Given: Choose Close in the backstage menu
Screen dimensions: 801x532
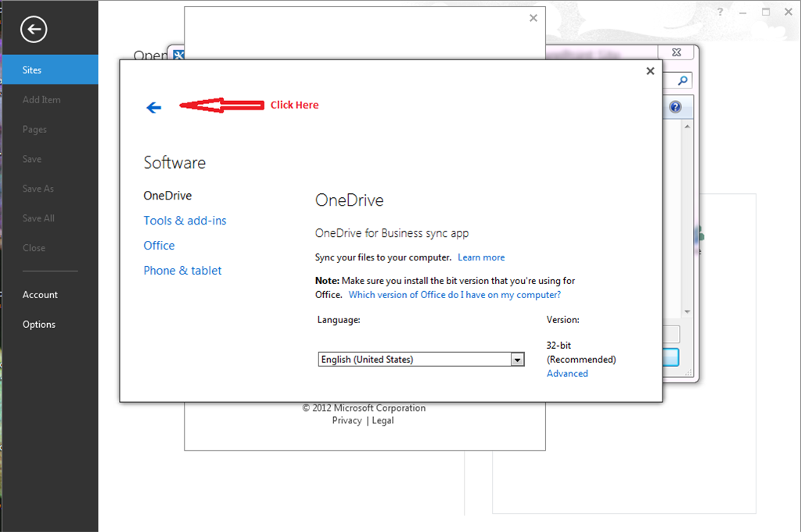Looking at the screenshot, I should point(34,248).
